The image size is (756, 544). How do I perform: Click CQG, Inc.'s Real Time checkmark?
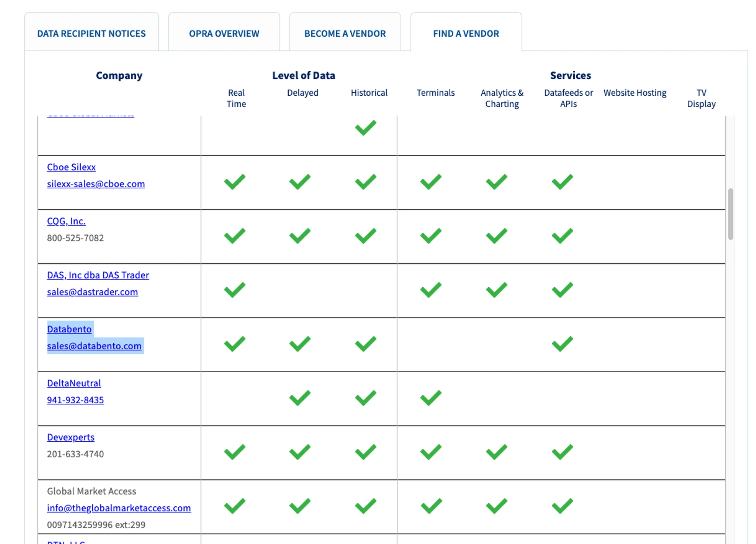[x=235, y=236]
